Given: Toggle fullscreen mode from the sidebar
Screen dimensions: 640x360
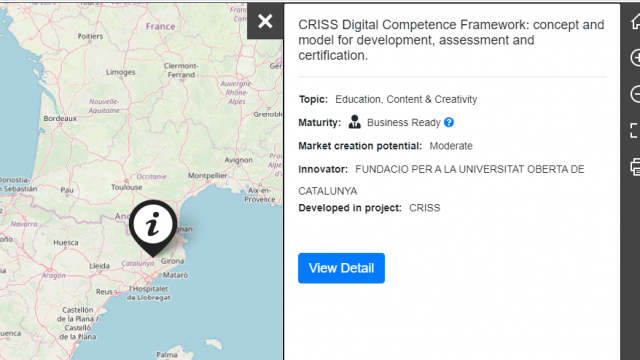Looking at the screenshot, I should (x=634, y=131).
